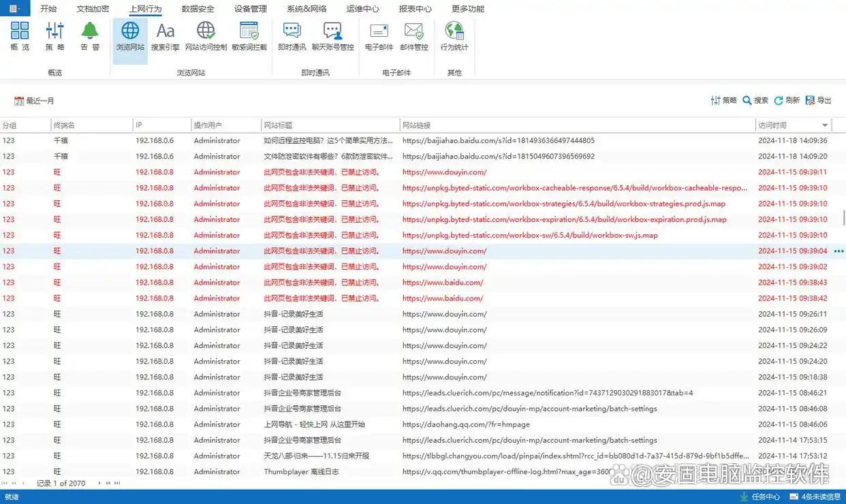Click the 敏感词拦截 sensitive word blocking icon

249,36
